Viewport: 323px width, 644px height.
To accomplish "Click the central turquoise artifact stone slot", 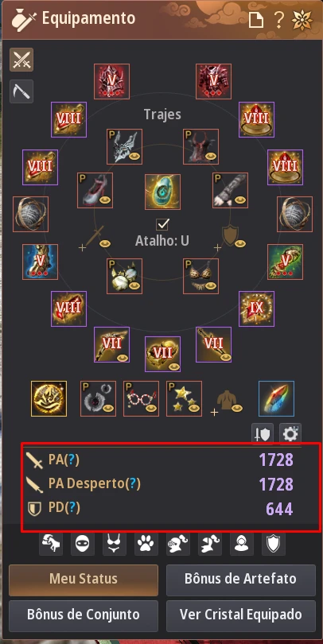I will point(163,192).
